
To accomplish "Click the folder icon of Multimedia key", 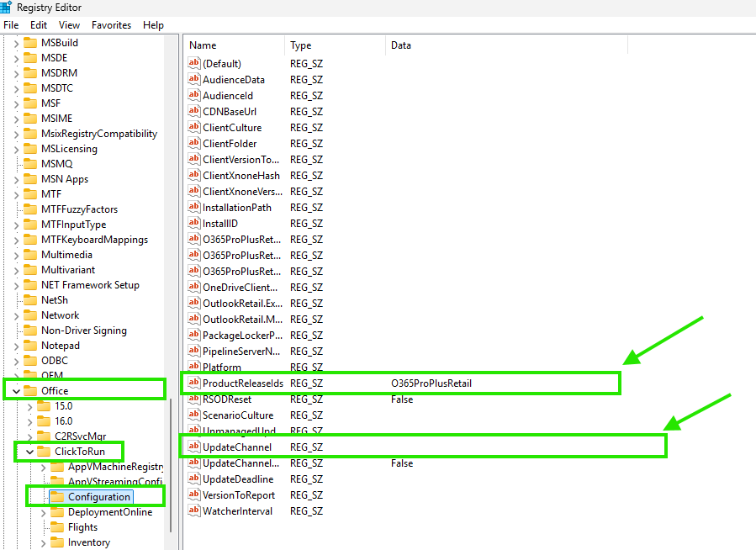I will click(30, 255).
